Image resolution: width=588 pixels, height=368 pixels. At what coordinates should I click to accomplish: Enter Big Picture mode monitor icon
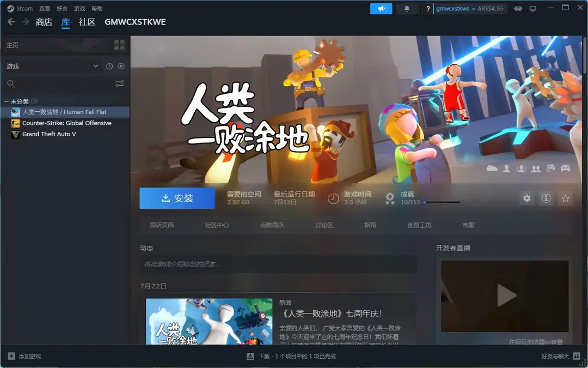(533, 9)
